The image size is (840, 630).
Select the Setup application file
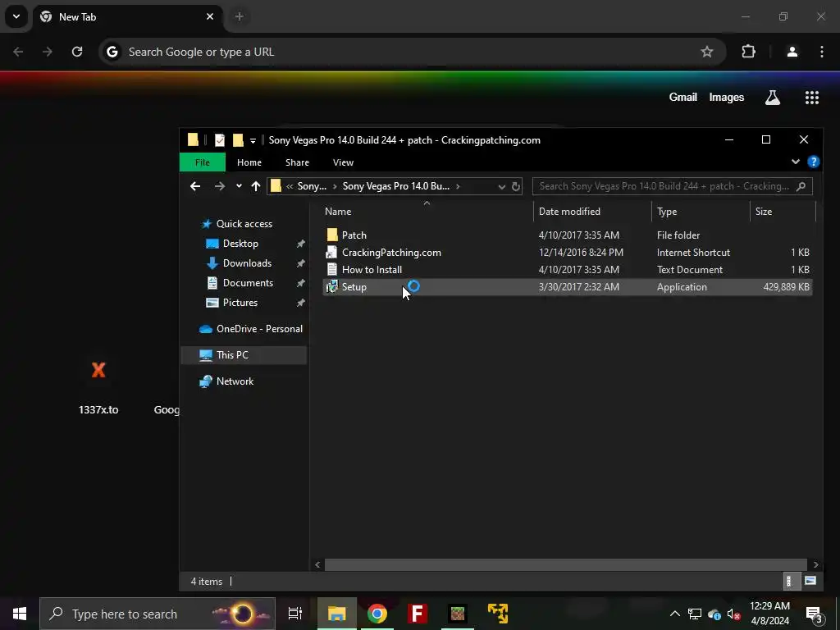568,286
